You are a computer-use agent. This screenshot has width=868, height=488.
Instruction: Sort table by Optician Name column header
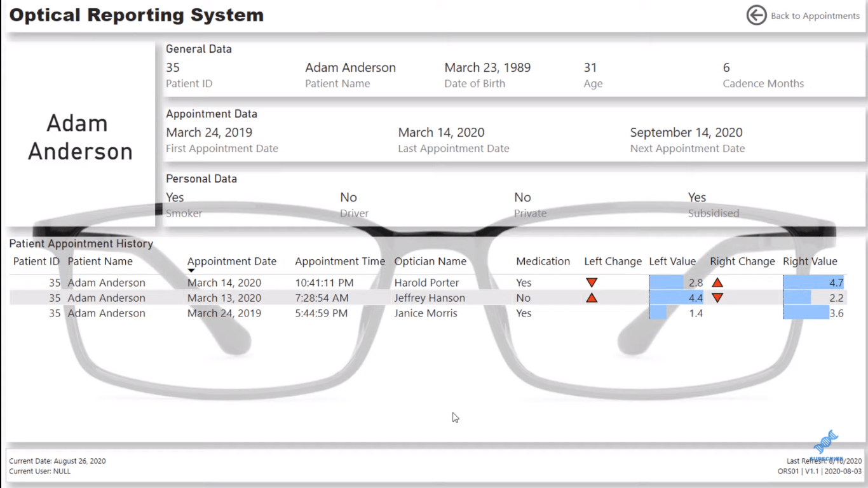point(430,261)
